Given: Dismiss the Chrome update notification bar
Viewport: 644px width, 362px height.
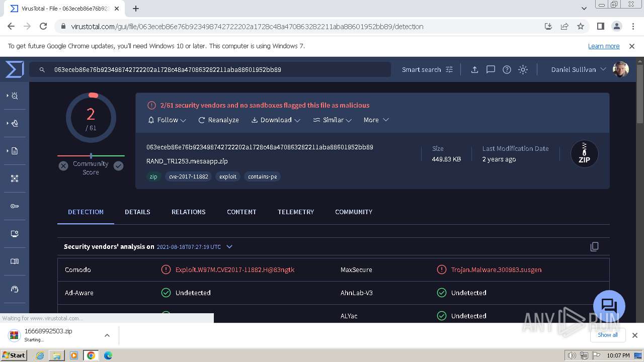Looking at the screenshot, I should point(632,46).
